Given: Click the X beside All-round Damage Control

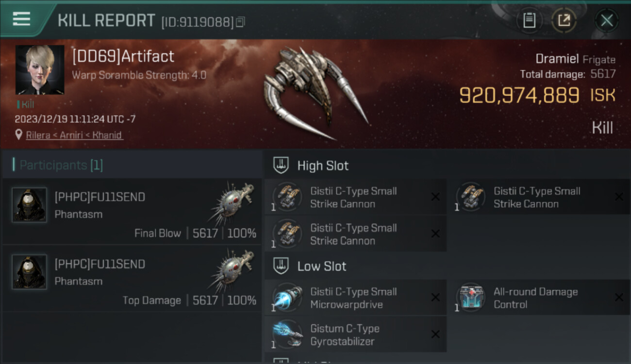Looking at the screenshot, I should [619, 298].
